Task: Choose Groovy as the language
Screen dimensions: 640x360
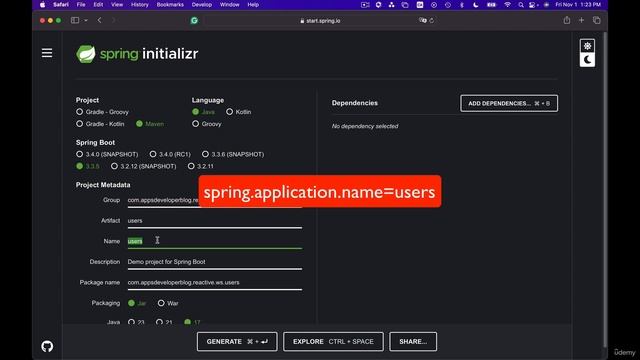Action: (x=207, y=124)
